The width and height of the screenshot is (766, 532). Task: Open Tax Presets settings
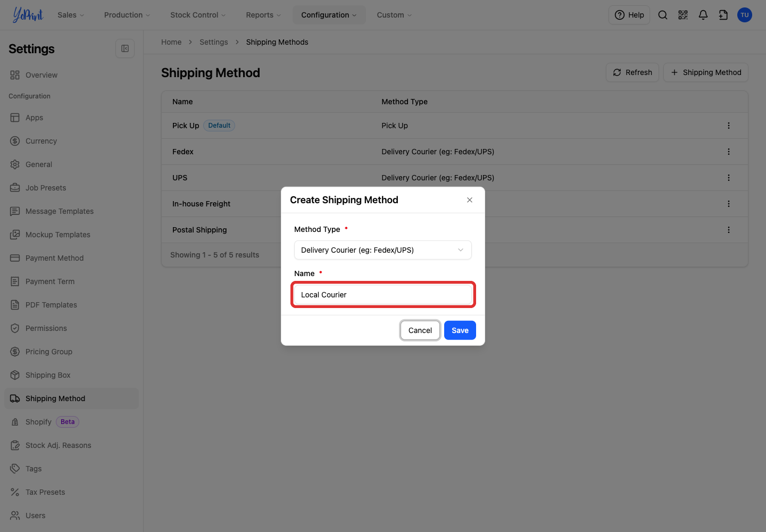tap(71, 492)
